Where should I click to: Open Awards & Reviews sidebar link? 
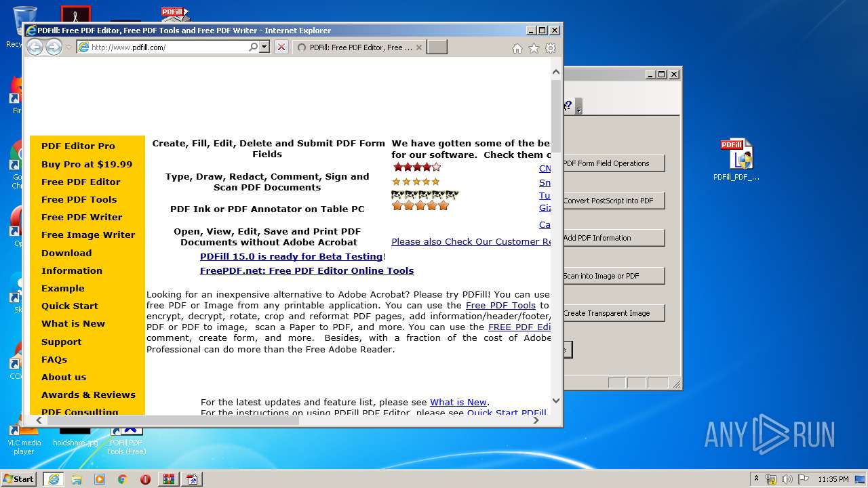88,394
